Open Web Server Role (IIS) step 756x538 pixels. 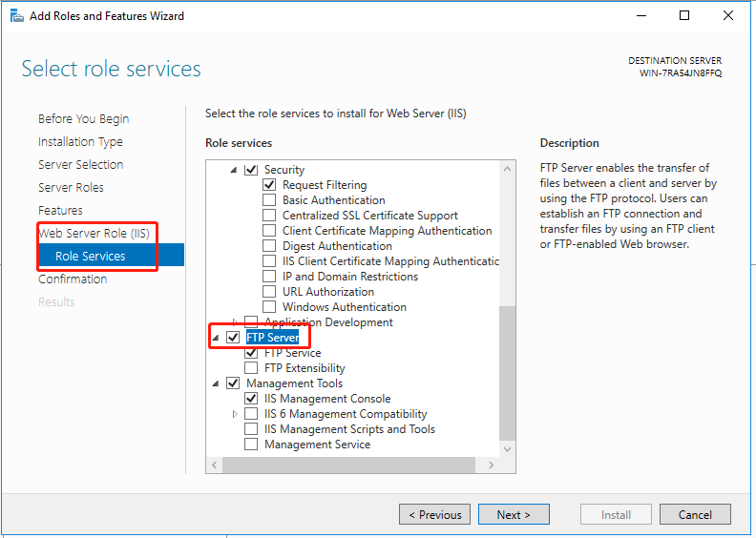click(x=94, y=233)
